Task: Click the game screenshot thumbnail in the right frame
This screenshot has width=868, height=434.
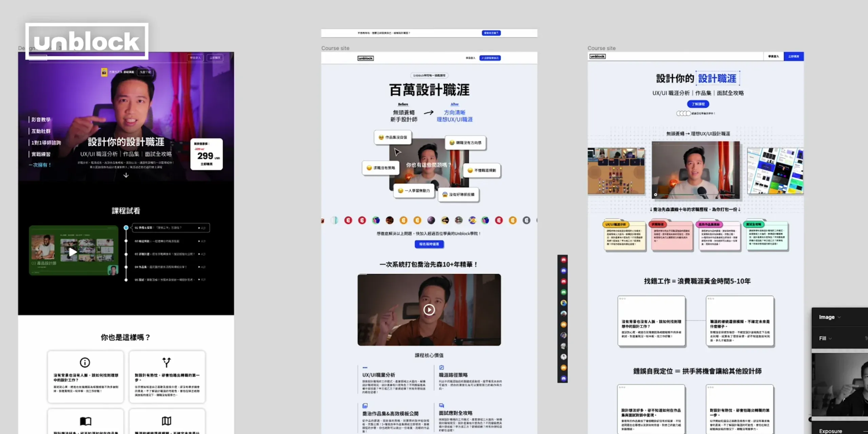Action: pyautogui.click(x=616, y=171)
